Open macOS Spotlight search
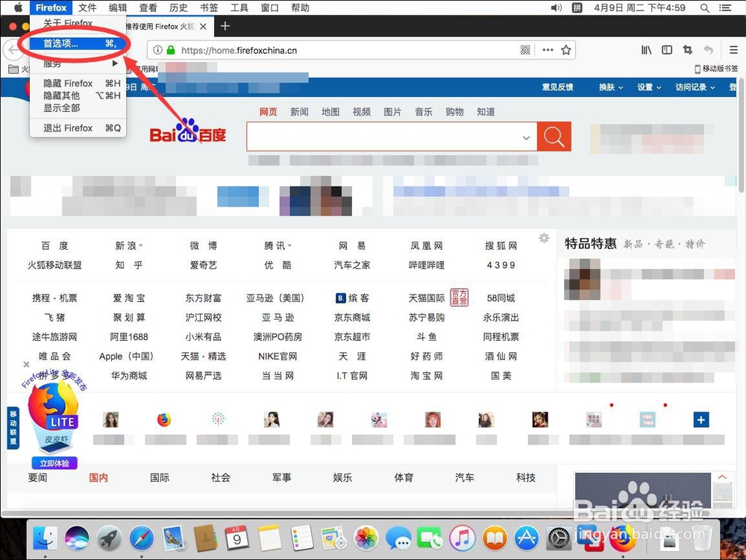This screenshot has height=560, width=746. (705, 7)
